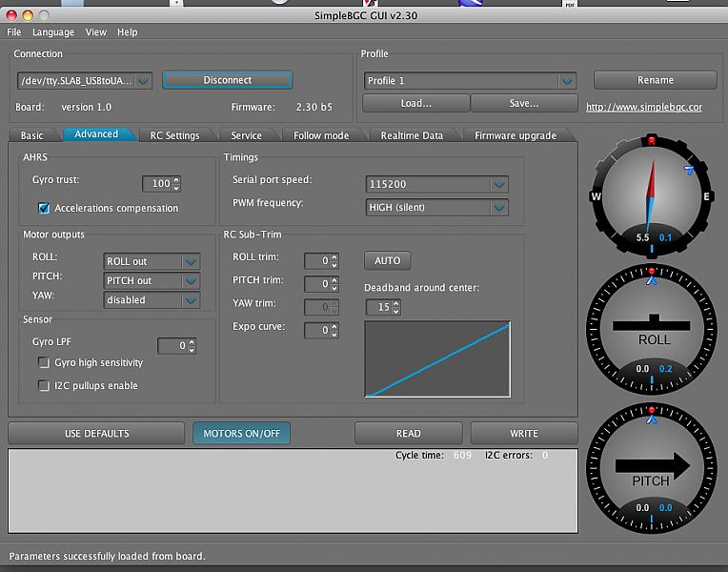
Task: Open the Firmware upgrade tab
Action: pyautogui.click(x=516, y=135)
